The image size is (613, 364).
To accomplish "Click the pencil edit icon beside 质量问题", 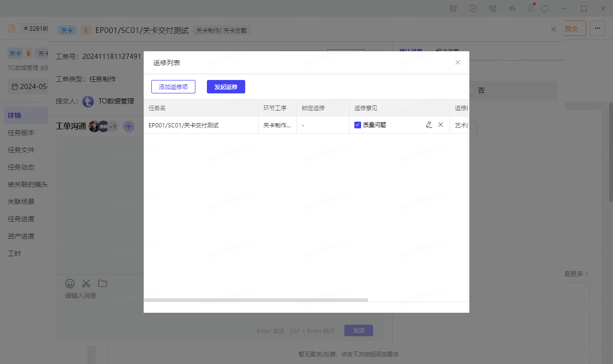I will tap(429, 125).
